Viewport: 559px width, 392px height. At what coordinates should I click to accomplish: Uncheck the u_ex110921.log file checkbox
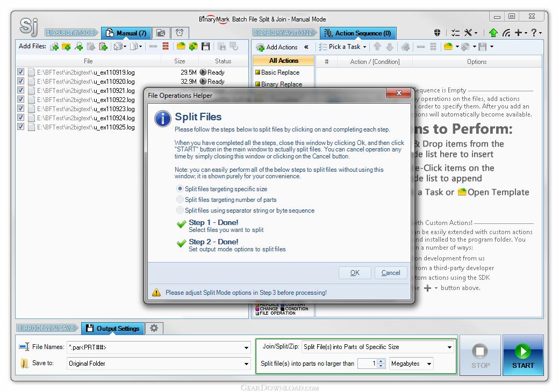pyautogui.click(x=20, y=90)
